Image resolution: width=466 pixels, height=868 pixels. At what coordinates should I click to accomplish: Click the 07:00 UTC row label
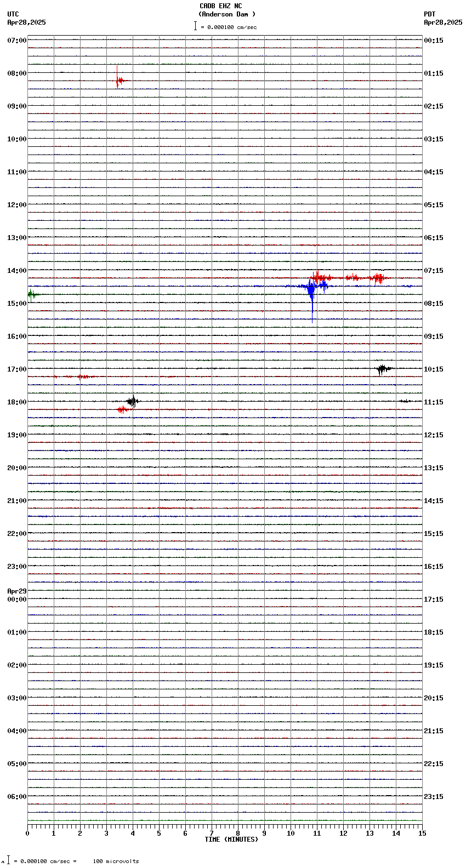tap(17, 41)
